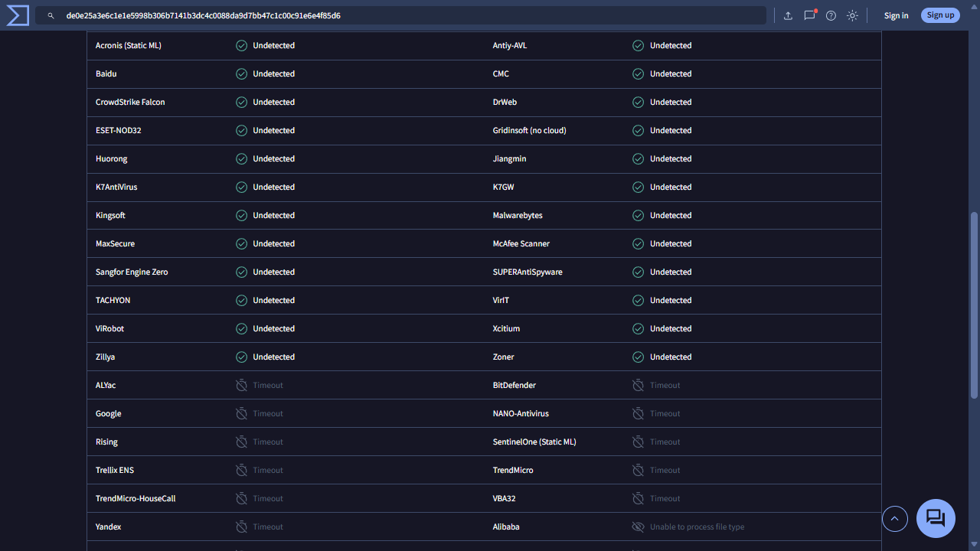This screenshot has height=551, width=980.
Task: Open the help question mark icon
Action: click(831, 15)
